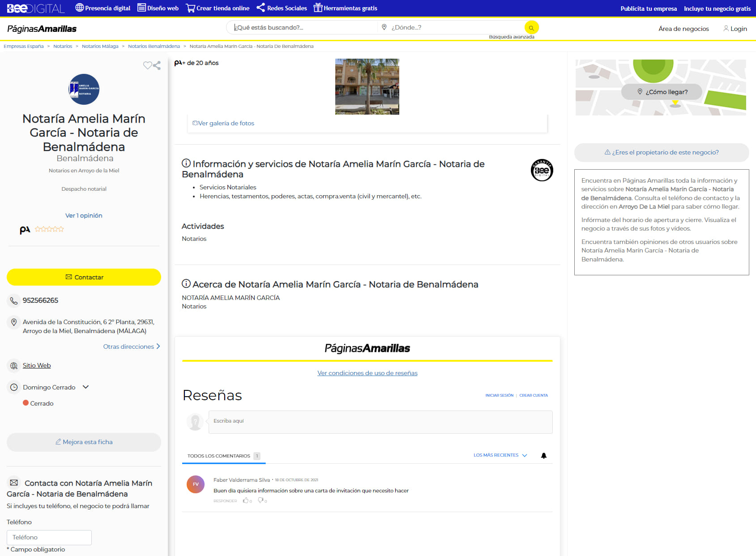
Task: Click the ¿Cómo llegar? map button
Action: [662, 92]
